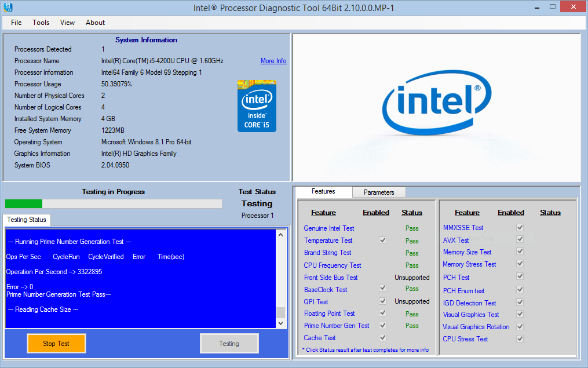Uncheck the Memory Stress Test checkbox
This screenshot has height=368, width=588.
[x=520, y=263]
